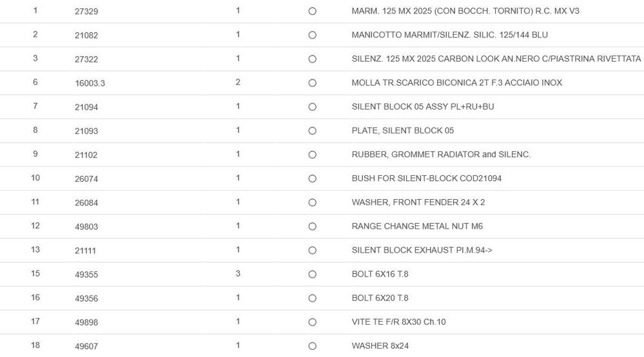Click part code 21082
The height and width of the screenshot is (357, 644).
(86, 35)
